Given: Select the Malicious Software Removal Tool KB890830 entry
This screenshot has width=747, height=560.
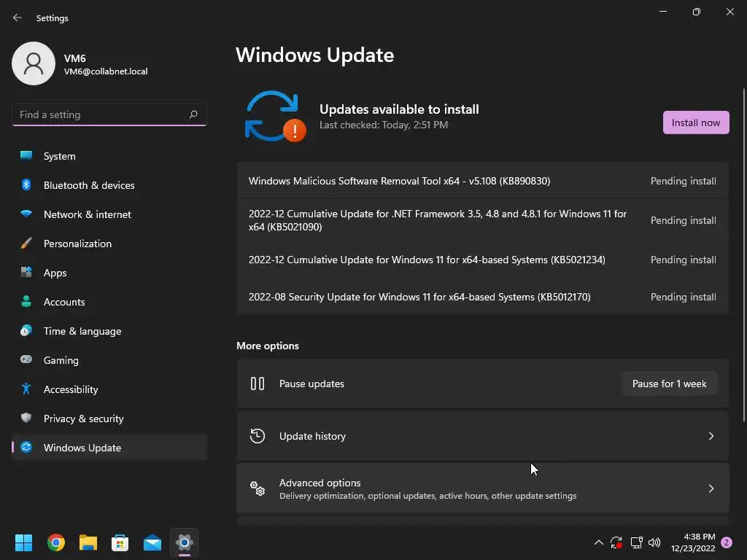Looking at the screenshot, I should coord(483,181).
